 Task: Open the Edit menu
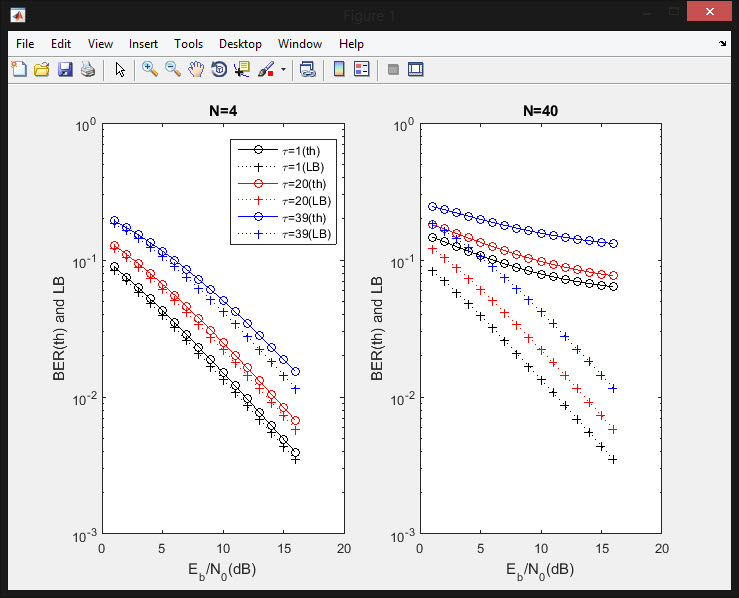coord(61,44)
